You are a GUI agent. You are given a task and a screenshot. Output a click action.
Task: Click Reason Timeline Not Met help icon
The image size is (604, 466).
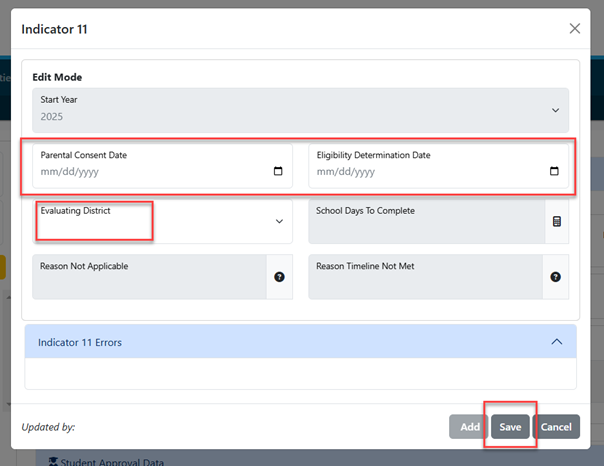(x=555, y=277)
